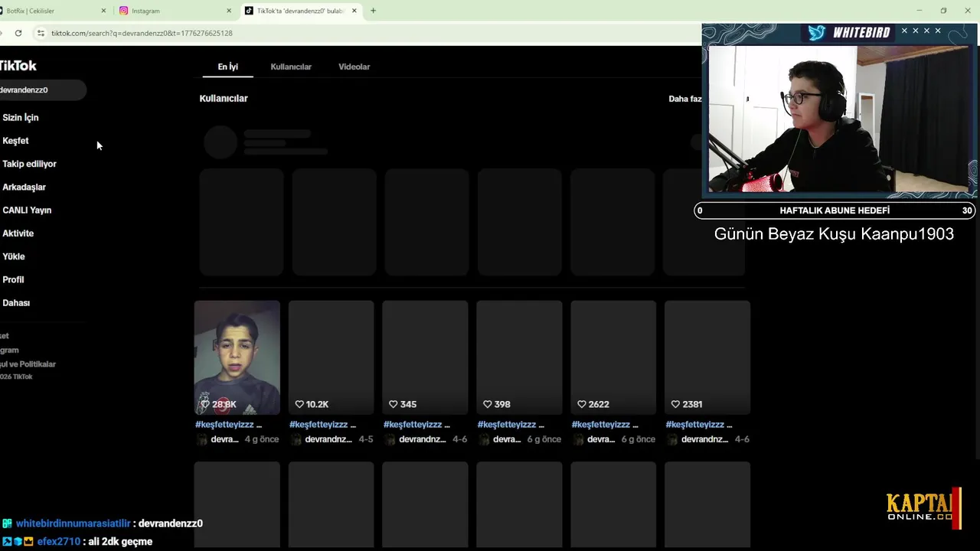The width and height of the screenshot is (980, 551).
Task: Restore down the browser window
Action: 943,11
